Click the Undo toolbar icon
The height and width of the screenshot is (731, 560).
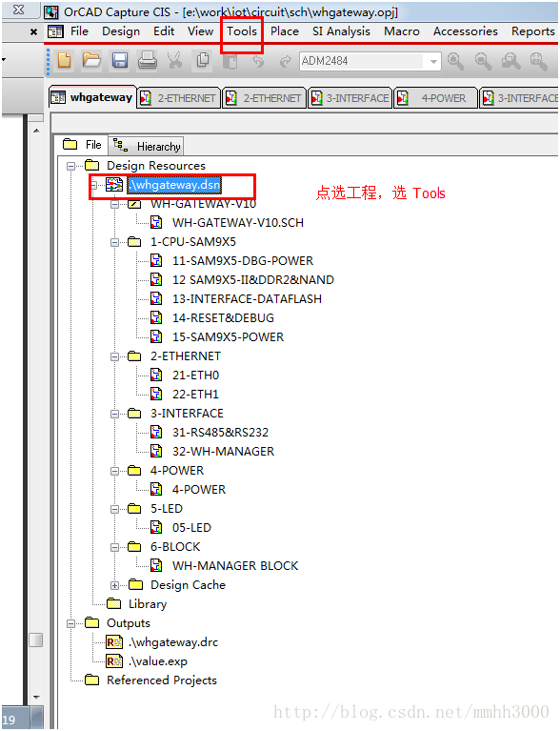[x=258, y=61]
